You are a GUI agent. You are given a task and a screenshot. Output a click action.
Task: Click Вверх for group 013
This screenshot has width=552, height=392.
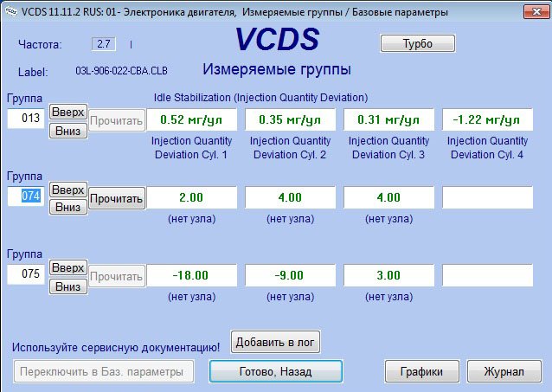68,112
